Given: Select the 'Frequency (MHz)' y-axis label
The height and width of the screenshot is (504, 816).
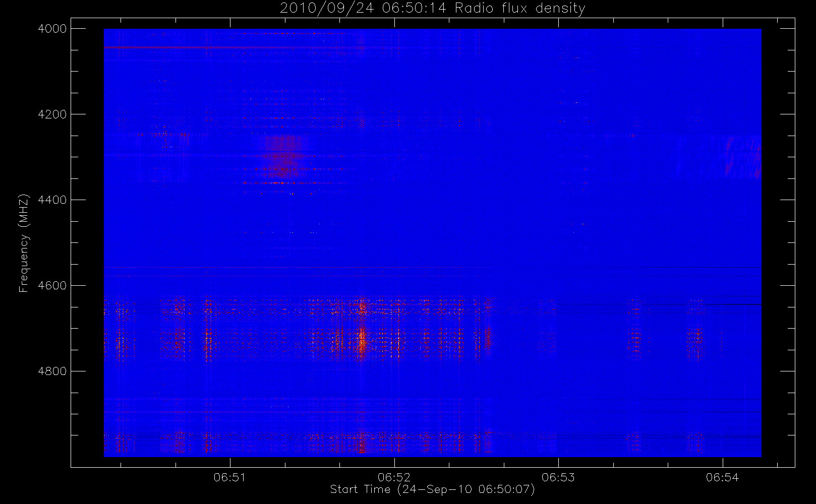Looking at the screenshot, I should [23, 243].
